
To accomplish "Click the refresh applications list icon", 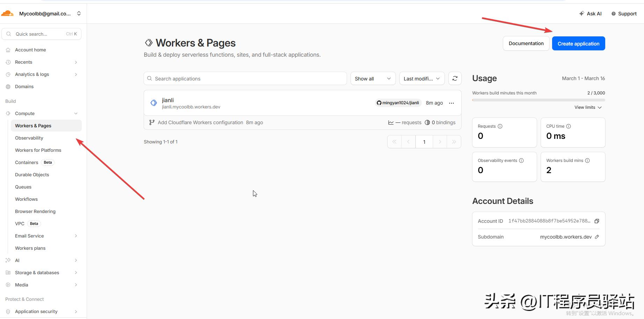I will [455, 79].
